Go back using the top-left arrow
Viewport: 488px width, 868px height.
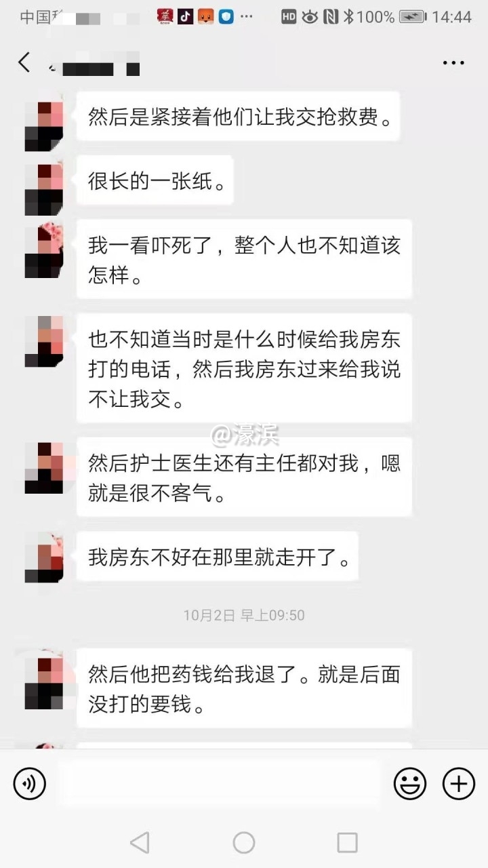pos(24,62)
